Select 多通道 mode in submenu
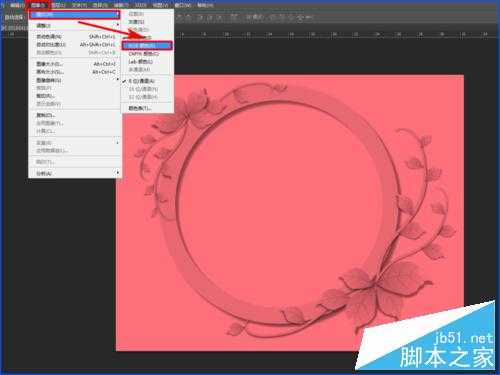Viewport: 500px width, 375px height. (x=147, y=70)
